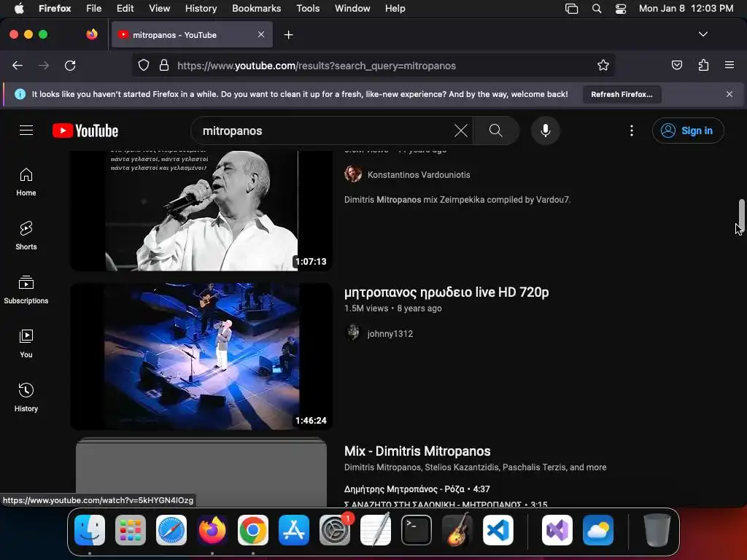Image resolution: width=747 pixels, height=560 pixels.
Task: Dismiss the Firefox refresh notification bar
Action: 729,94
